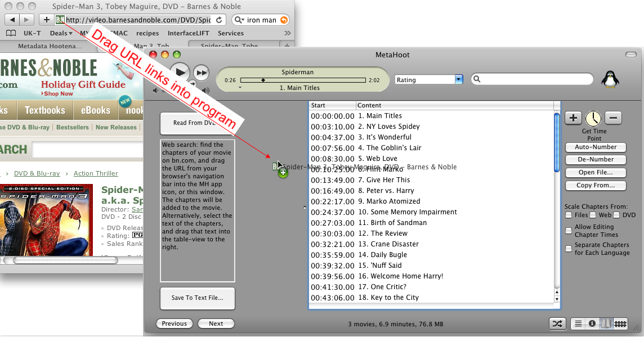Click the fast-forward button in MetaHoot

point(202,73)
